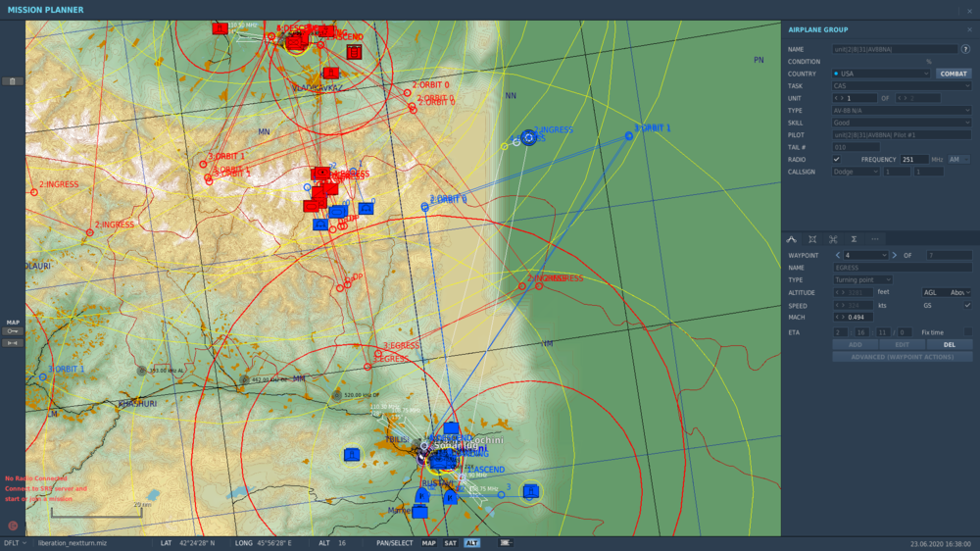Screen dimensions: 980x551
Task: Select the blue unit icon near Marneuli
Action: 420,512
